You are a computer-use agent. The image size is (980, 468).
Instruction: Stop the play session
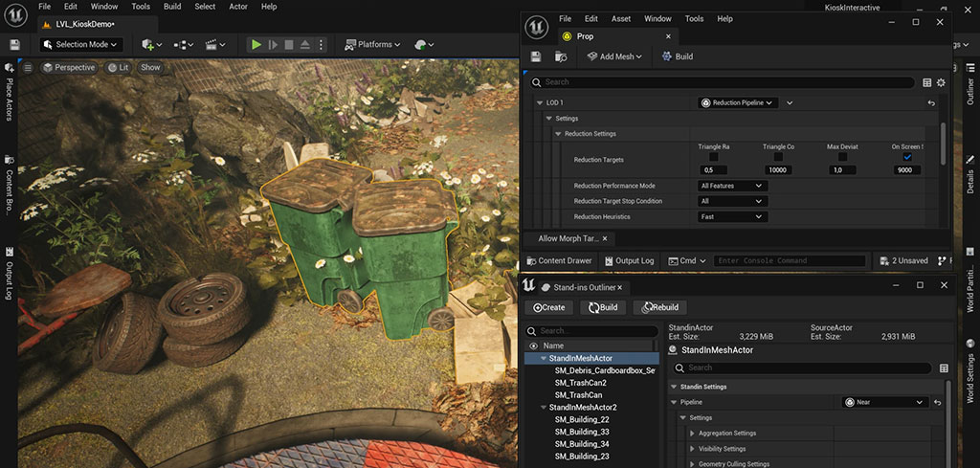coord(289,45)
